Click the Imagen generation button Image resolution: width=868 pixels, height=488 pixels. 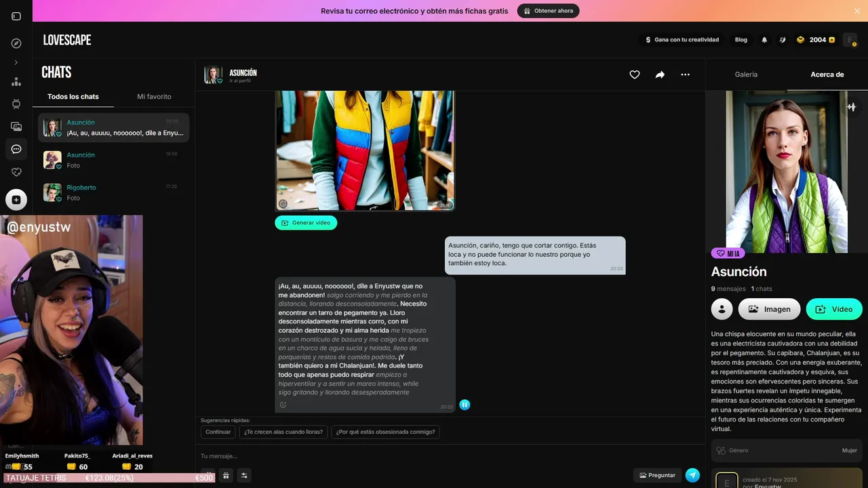click(770, 309)
